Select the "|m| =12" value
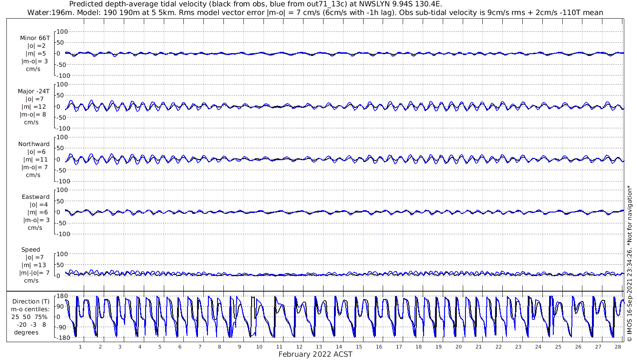Image resolution: width=637 pixels, height=364 pixels. (x=35, y=106)
